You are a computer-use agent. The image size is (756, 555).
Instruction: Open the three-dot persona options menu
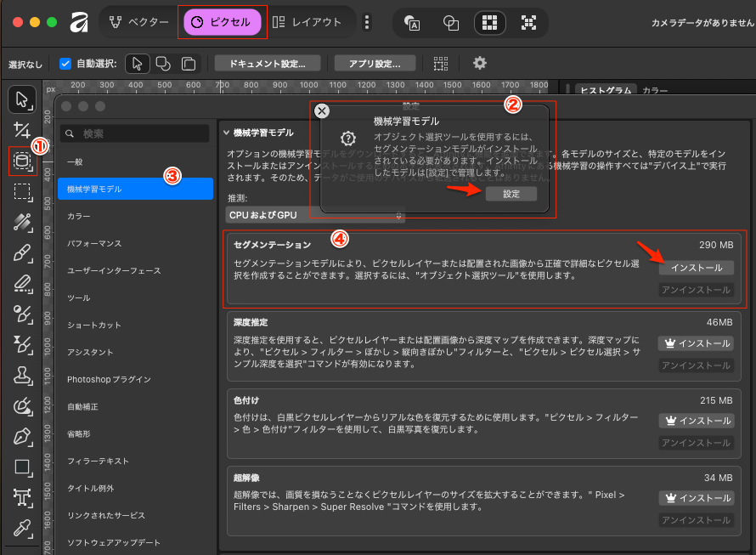click(367, 22)
